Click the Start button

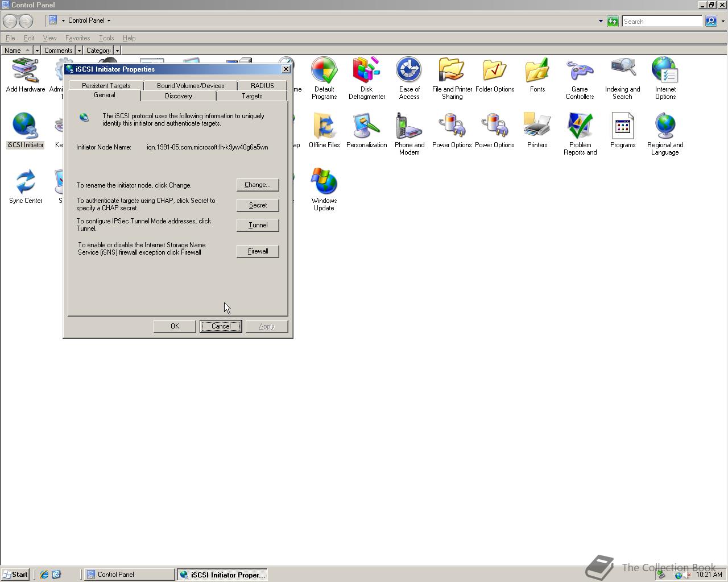pyautogui.click(x=15, y=575)
